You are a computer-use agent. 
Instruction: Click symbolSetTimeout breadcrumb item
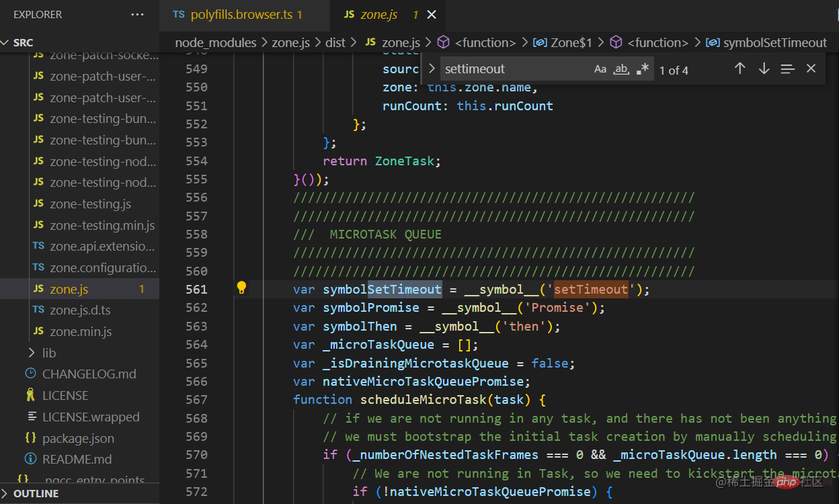coord(774,42)
